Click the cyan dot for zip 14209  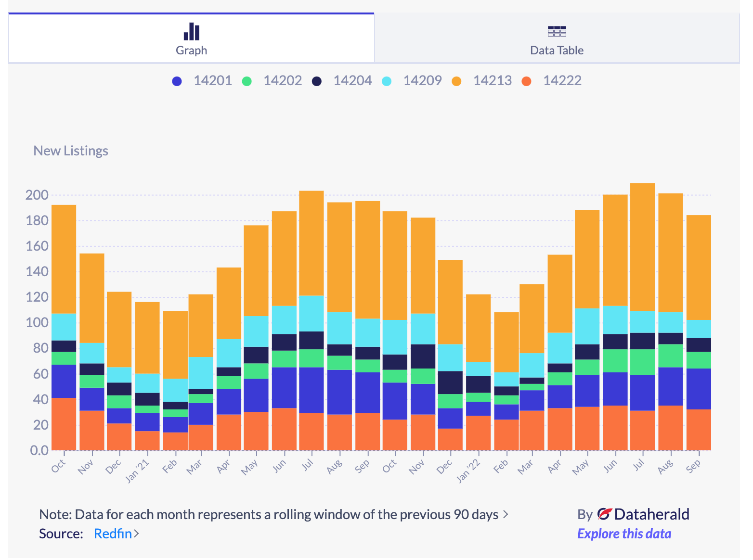tap(387, 81)
